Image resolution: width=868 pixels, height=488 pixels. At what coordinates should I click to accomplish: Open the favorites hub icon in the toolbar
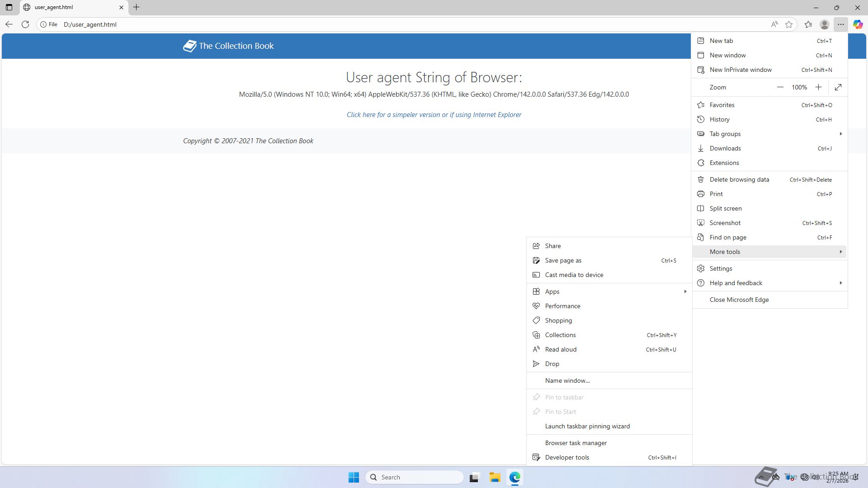click(x=808, y=24)
